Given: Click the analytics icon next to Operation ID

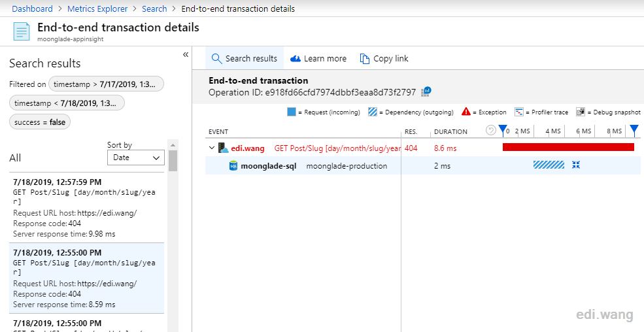Looking at the screenshot, I should click(426, 92).
